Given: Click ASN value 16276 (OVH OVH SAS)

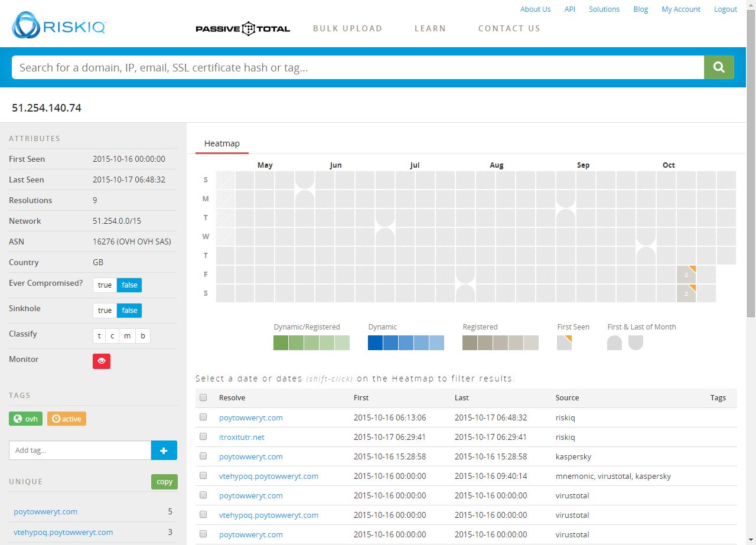Looking at the screenshot, I should click(x=131, y=242).
